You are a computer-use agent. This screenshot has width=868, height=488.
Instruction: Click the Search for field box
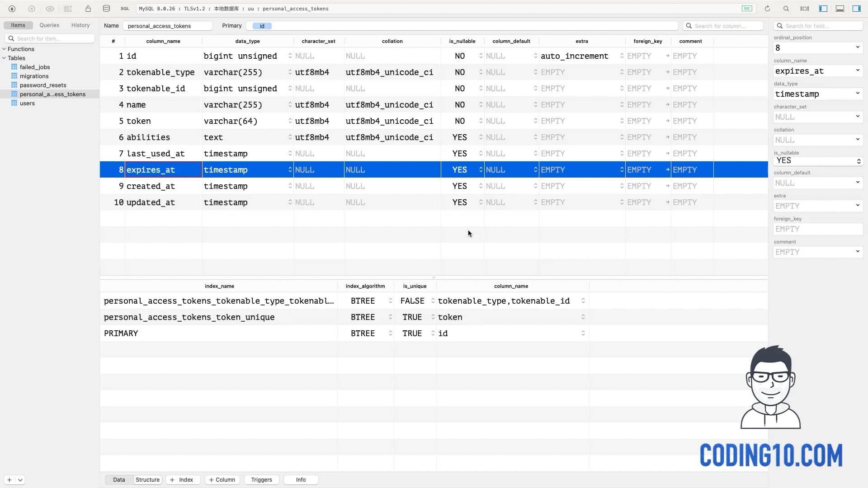pos(818,26)
